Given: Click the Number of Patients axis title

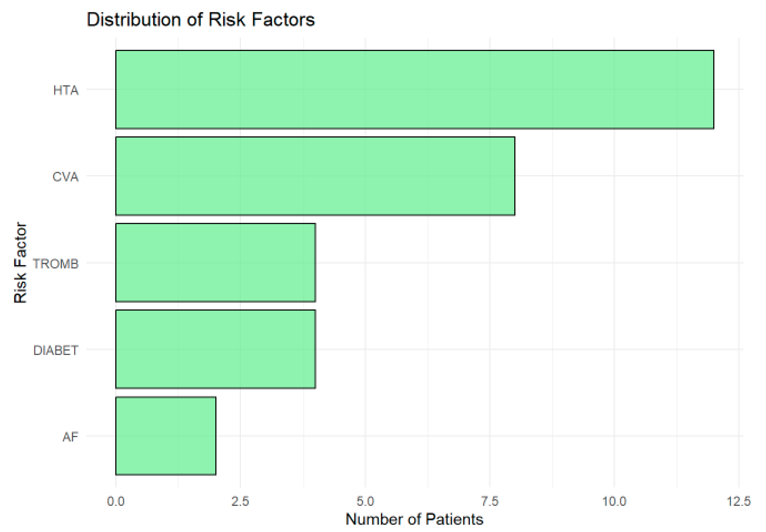Looking at the screenshot, I should (414, 519).
